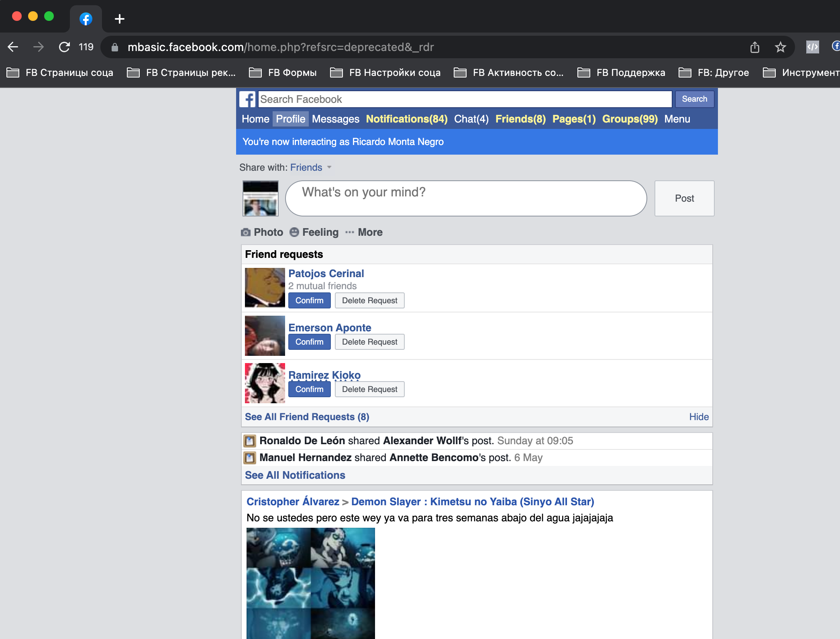The image size is (840, 639).
Task: Open Инструмент bookmark folder
Action: [801, 73]
